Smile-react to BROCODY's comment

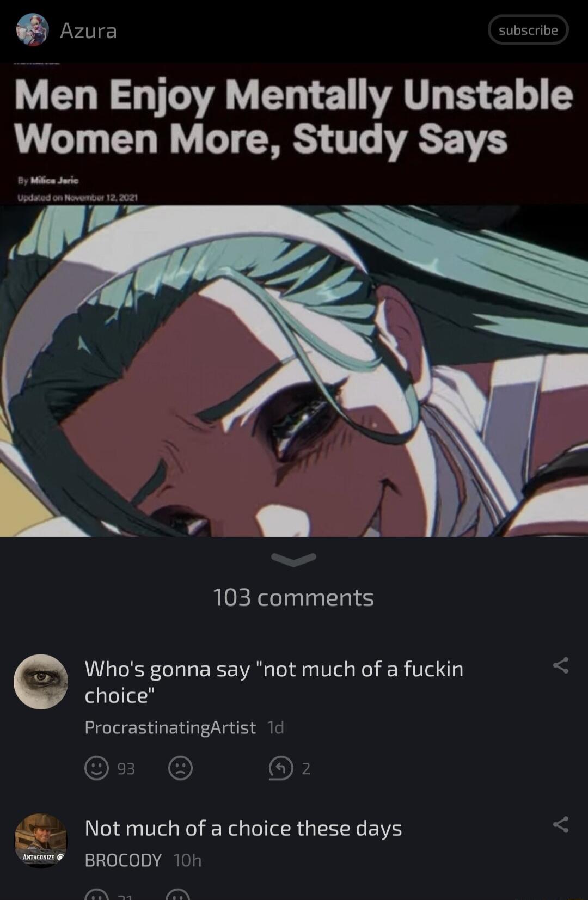point(96,895)
